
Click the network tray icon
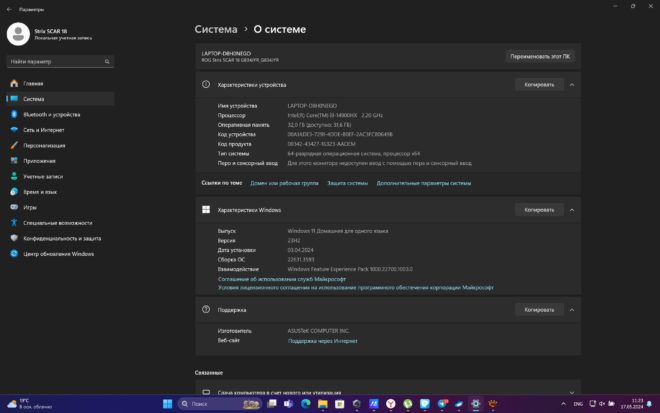click(592, 404)
